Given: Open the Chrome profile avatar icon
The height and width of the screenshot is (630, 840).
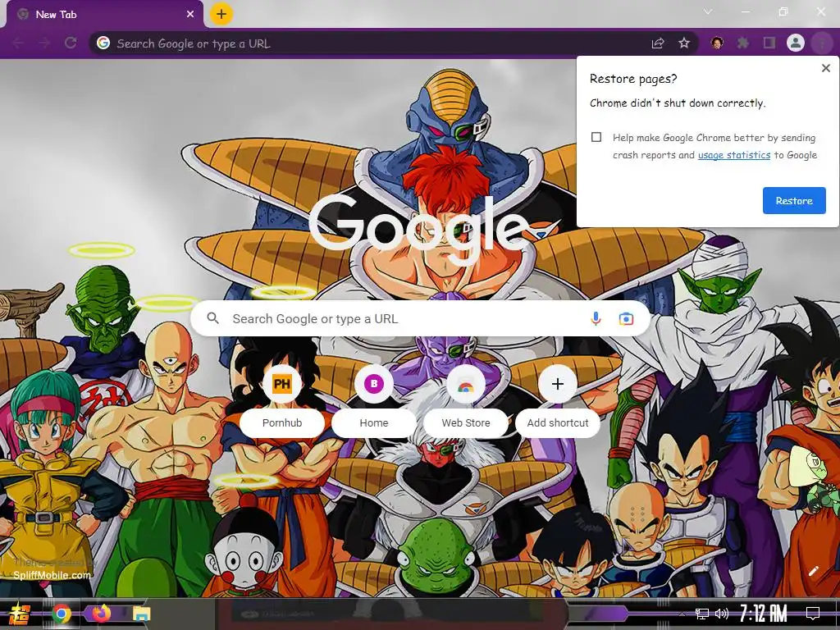Looking at the screenshot, I should (796, 43).
